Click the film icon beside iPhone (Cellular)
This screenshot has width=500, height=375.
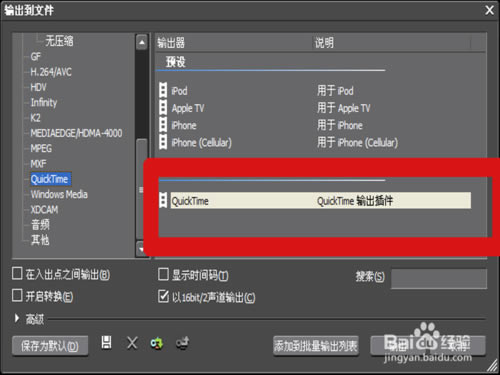(163, 142)
